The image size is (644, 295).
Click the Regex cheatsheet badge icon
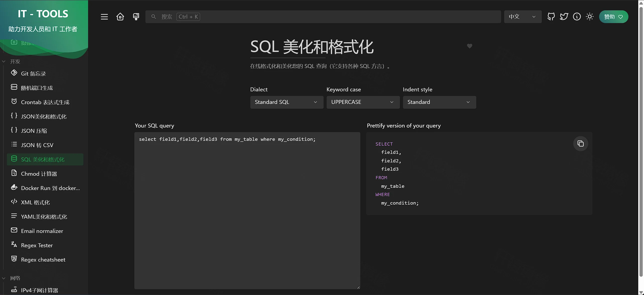(x=14, y=259)
